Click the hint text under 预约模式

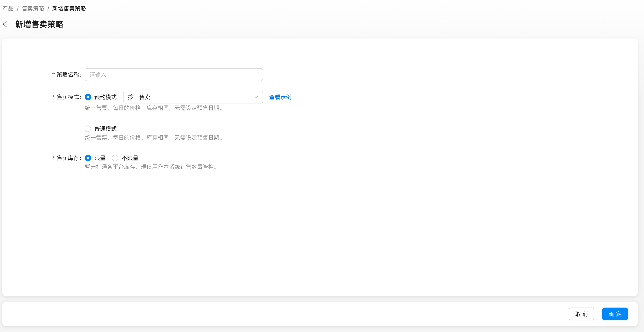click(155, 108)
